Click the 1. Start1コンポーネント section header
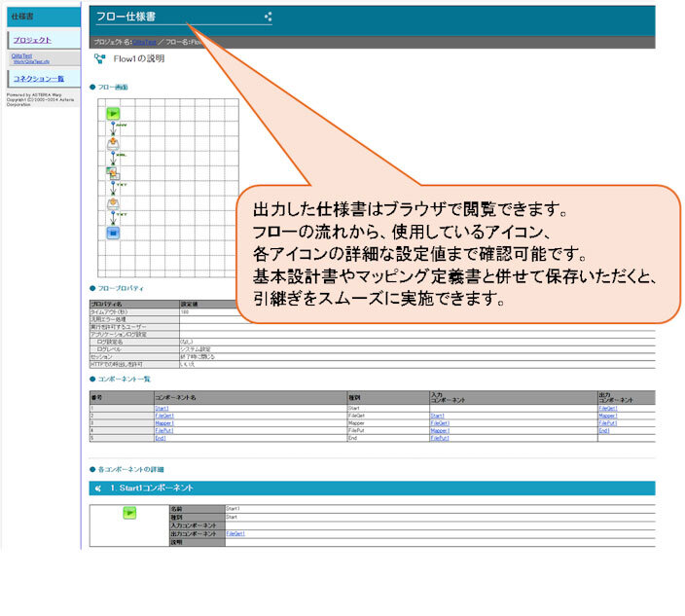 click(x=156, y=488)
